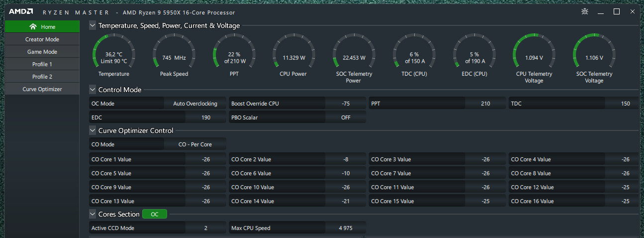Close the Ryzen Master window

[633, 11]
